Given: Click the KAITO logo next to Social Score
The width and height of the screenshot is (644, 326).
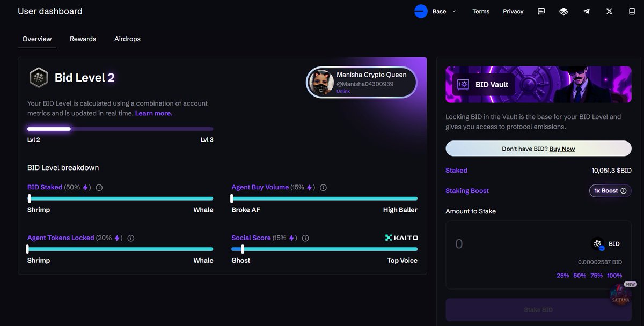Looking at the screenshot, I should coord(401,237).
